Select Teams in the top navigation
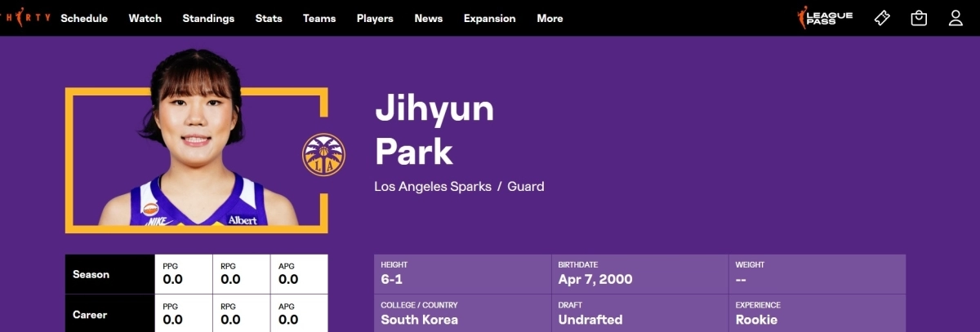The height and width of the screenshot is (332, 980). [x=319, y=18]
